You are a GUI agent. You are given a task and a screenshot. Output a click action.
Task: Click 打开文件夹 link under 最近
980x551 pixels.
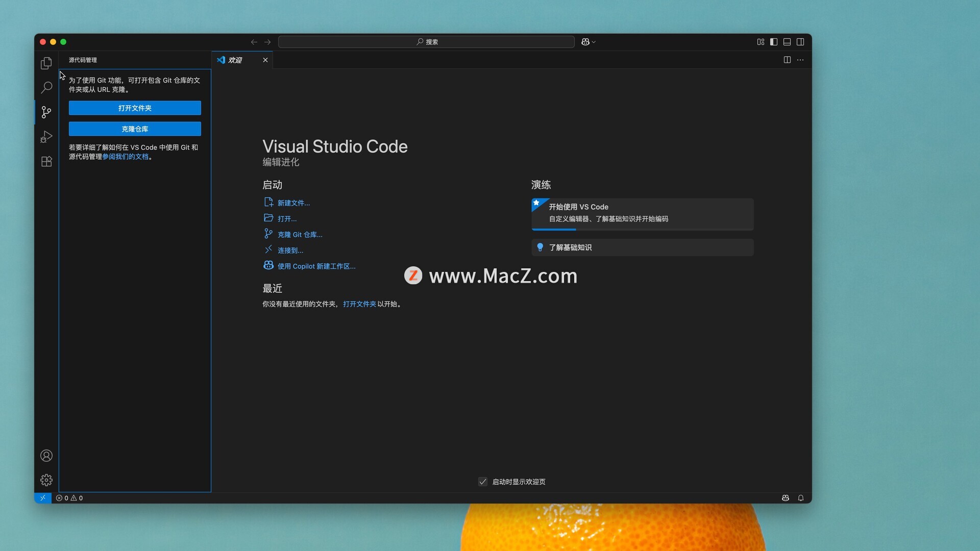pyautogui.click(x=359, y=304)
